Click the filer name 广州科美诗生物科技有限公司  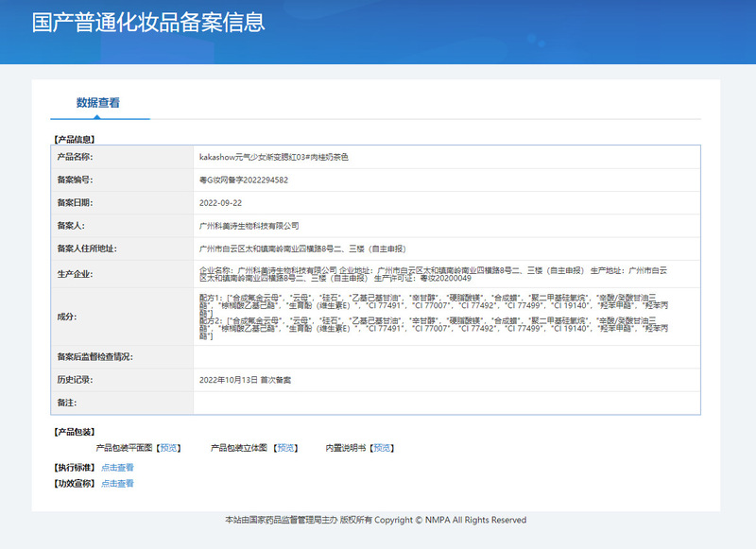[x=249, y=226]
